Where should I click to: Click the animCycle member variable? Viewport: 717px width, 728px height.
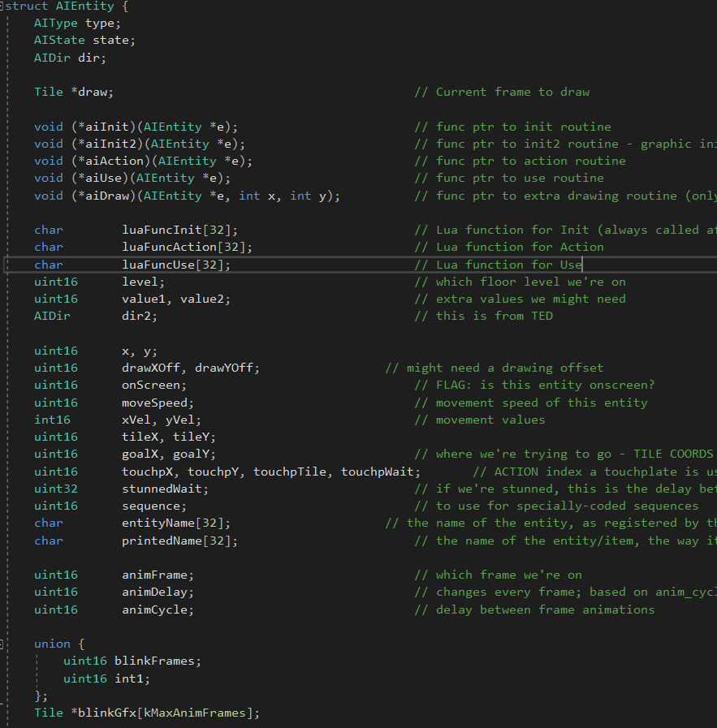[154, 610]
